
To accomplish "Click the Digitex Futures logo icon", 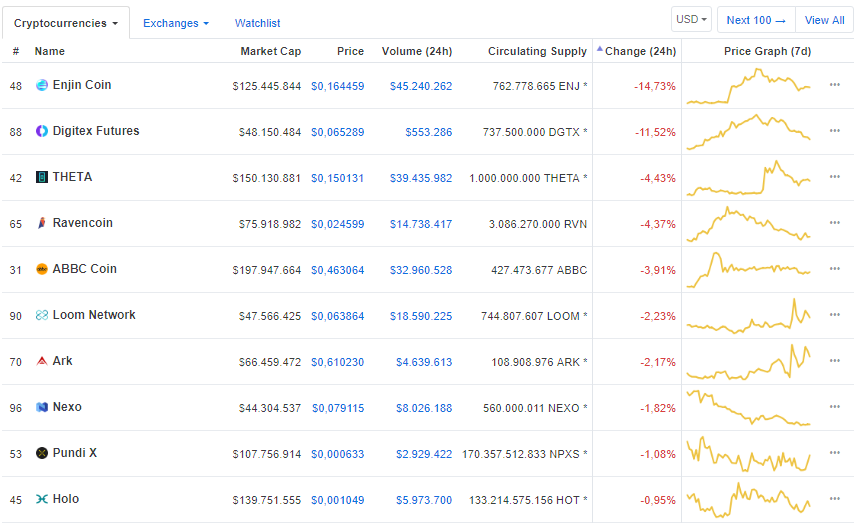I will 42,131.
